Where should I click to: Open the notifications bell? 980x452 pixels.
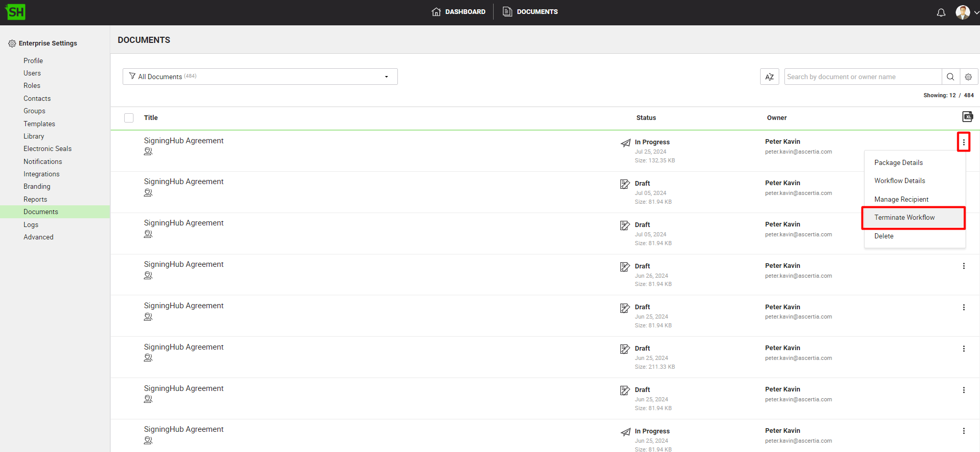941,12
